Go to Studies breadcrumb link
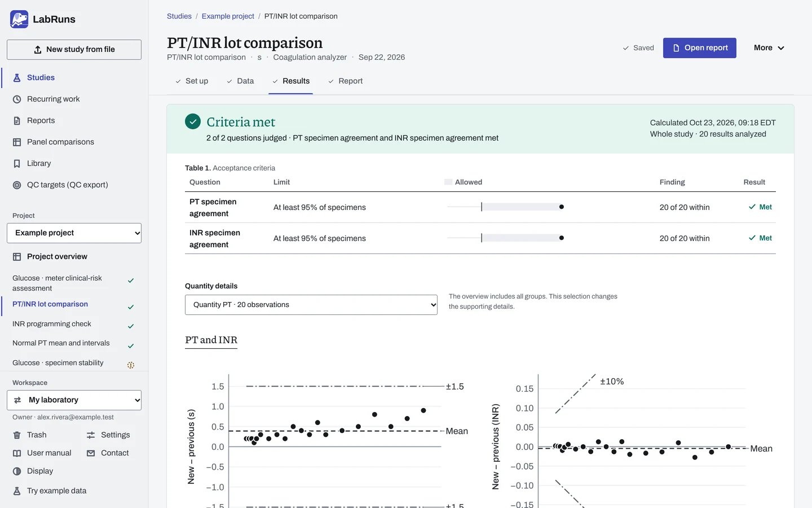812x508 pixels. pos(179,16)
